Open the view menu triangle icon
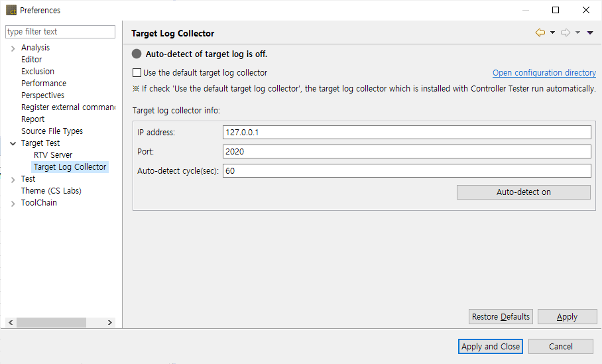The height and width of the screenshot is (364, 602). pos(590,32)
